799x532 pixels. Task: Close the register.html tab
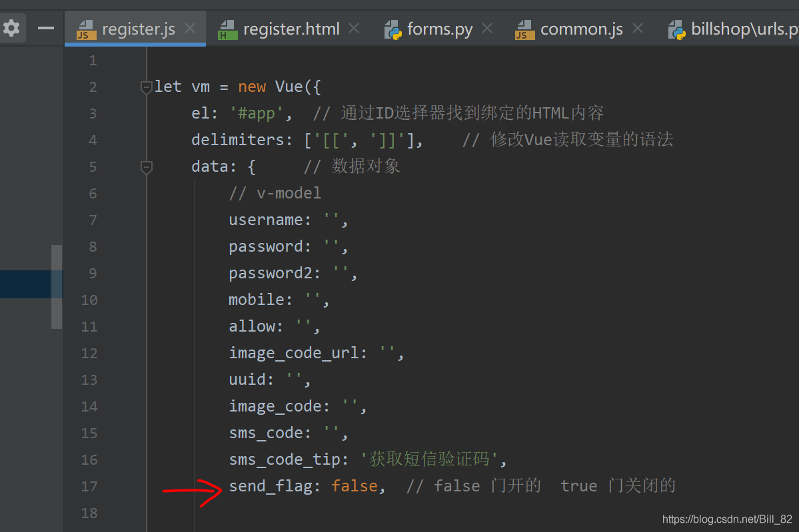tap(354, 28)
